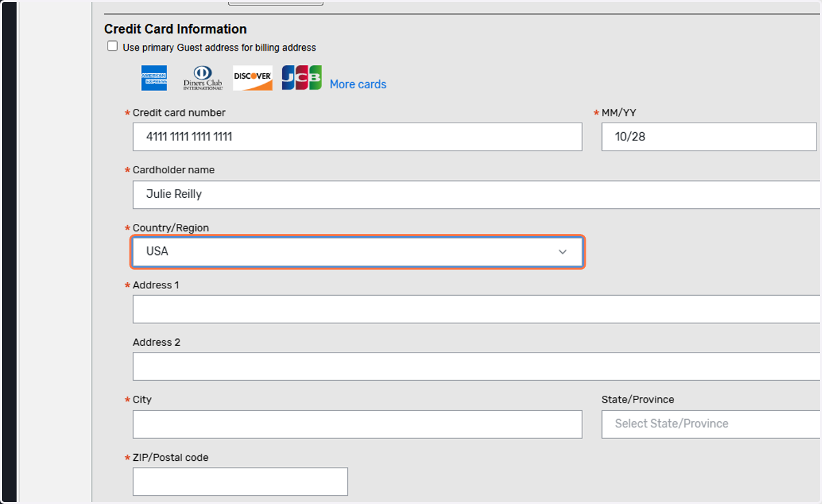
Task: Open the Select State/Province dropdown
Action: pyautogui.click(x=711, y=425)
